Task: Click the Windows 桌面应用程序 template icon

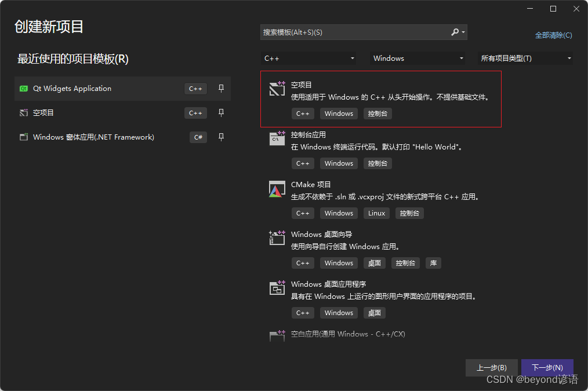Action: [277, 288]
